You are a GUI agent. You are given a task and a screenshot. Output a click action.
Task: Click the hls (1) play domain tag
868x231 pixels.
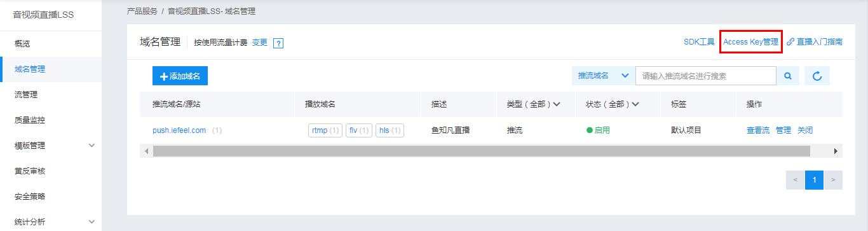click(390, 130)
